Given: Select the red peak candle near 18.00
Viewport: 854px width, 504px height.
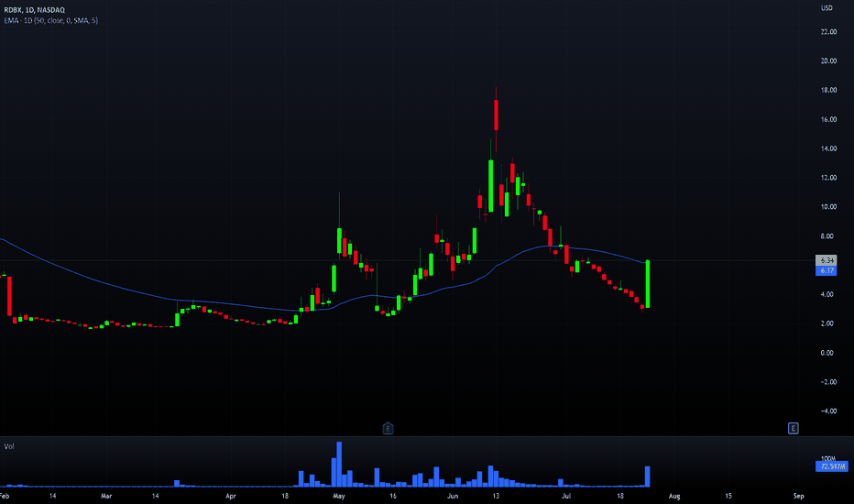Looking at the screenshot, I should click(496, 115).
